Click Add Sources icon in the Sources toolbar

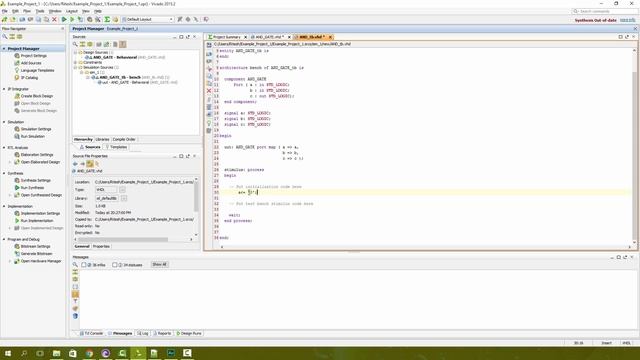click(x=107, y=44)
